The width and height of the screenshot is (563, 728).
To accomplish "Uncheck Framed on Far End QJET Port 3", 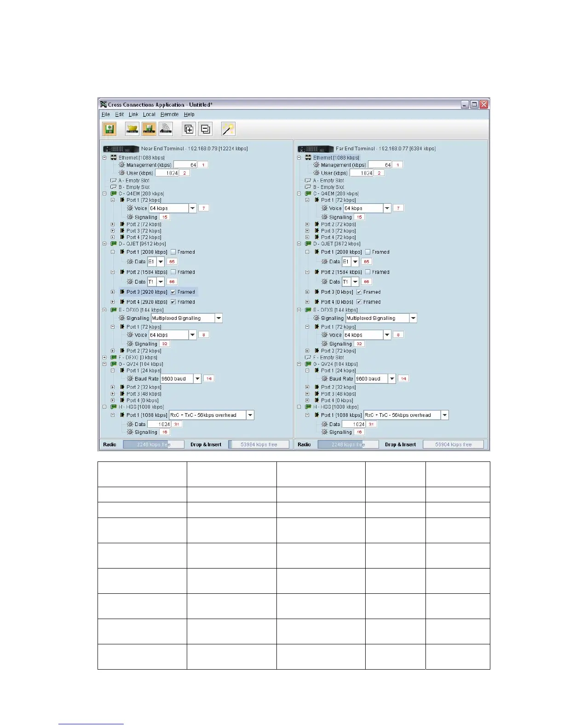I will 359,292.
